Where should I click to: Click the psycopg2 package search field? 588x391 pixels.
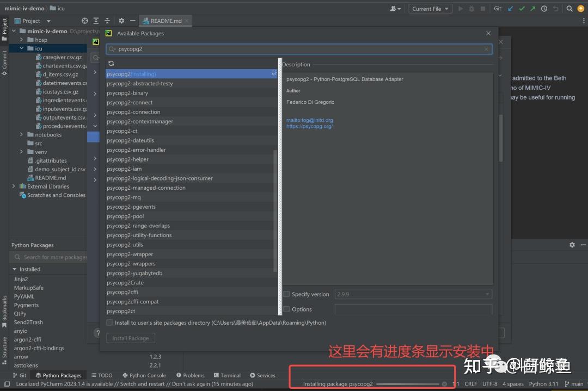pos(299,48)
